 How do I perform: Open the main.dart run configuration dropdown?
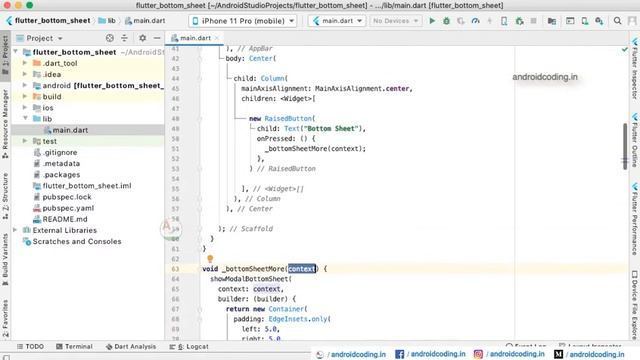337,21
